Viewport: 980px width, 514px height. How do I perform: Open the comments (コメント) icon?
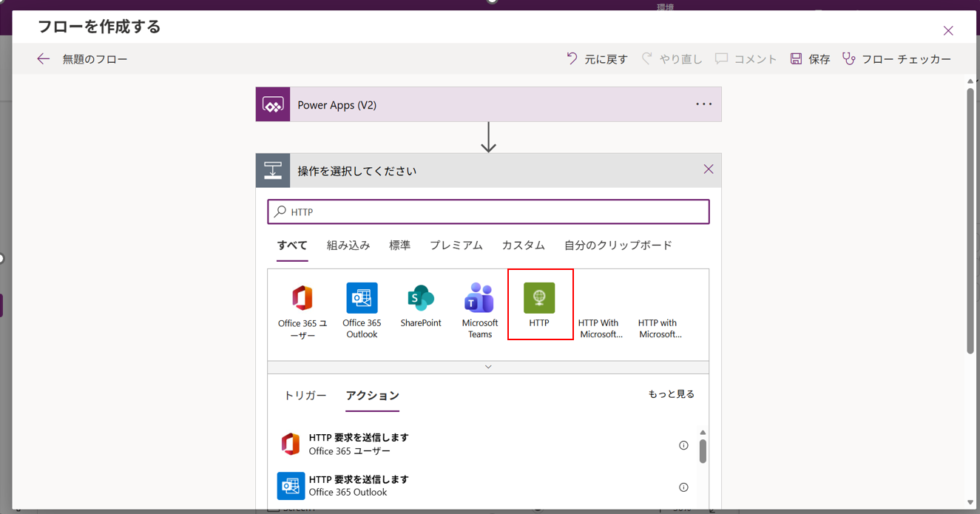point(722,58)
